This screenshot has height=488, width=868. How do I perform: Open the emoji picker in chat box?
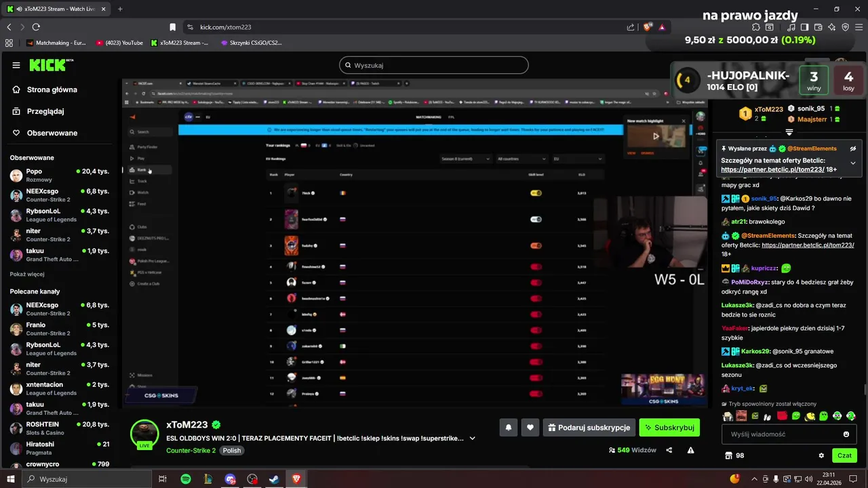pos(846,434)
